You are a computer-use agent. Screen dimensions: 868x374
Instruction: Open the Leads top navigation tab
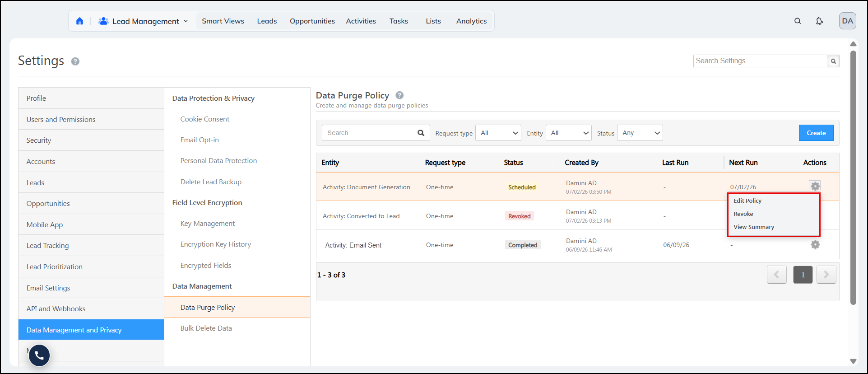[267, 21]
